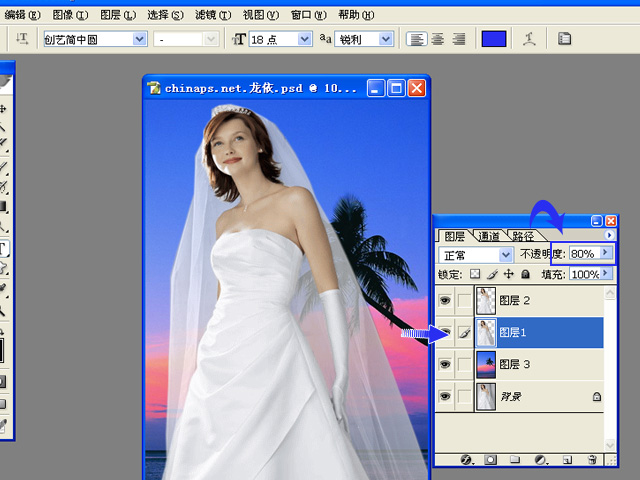
Task: Open the font size dropdown 18 点
Action: click(304, 39)
